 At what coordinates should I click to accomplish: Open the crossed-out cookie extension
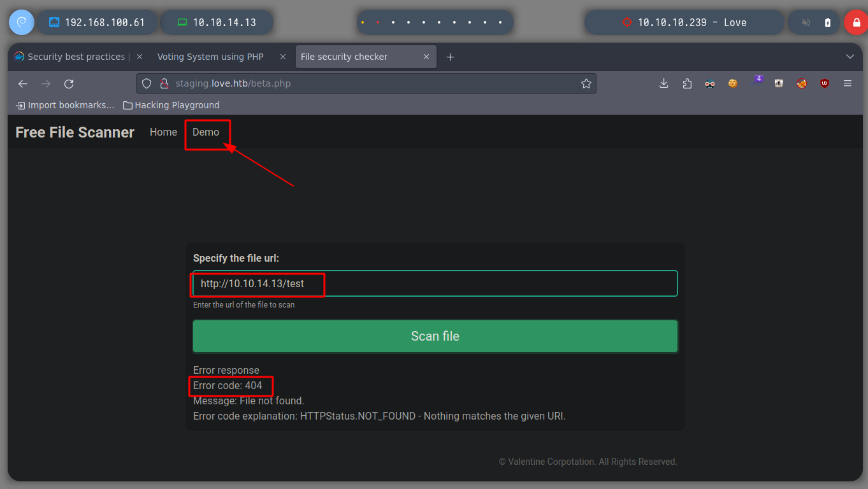[802, 83]
